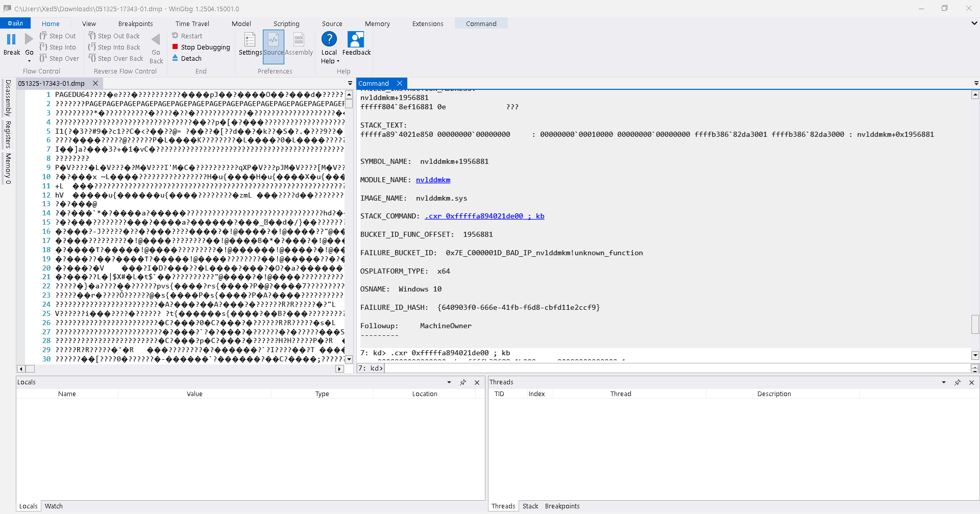Viewport: 980px width, 514px height.
Task: Open the Breakpoints ribbon tab
Action: coord(135,23)
